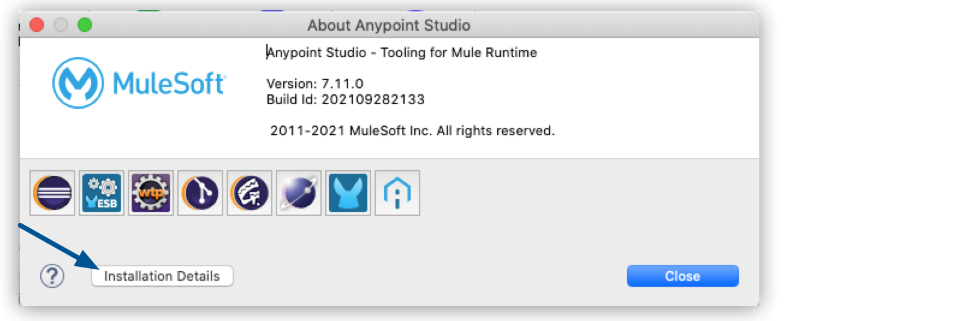Open the house info plugin icon
Screen dimensions: 980x321
(397, 193)
